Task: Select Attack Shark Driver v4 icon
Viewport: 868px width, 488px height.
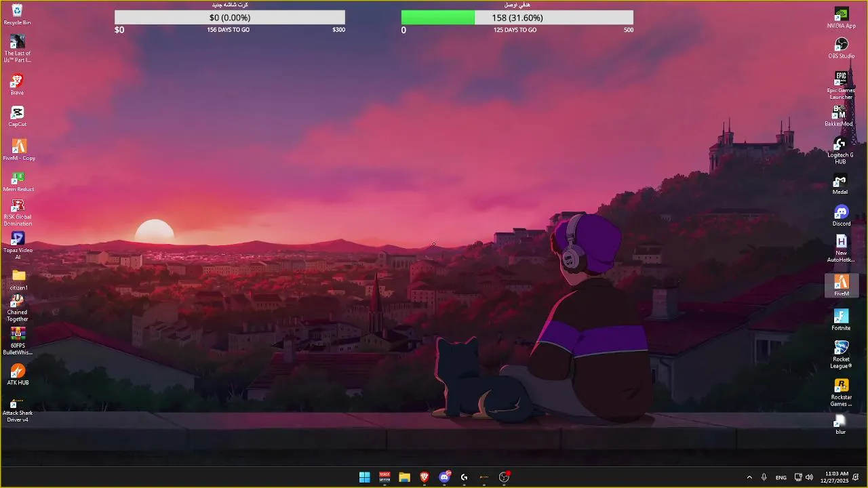Action: (x=18, y=411)
